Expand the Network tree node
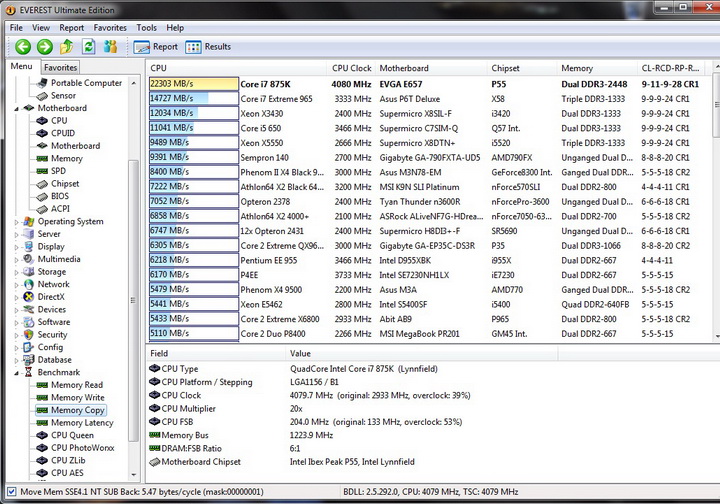 17,285
